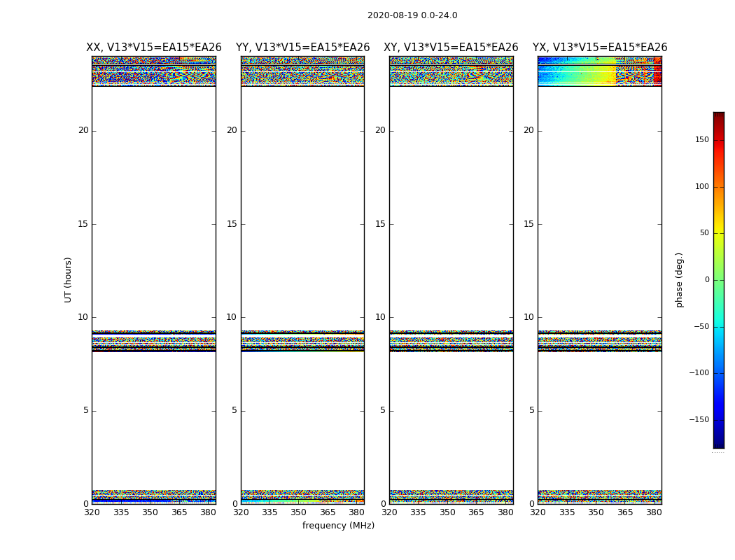Viewport: 735px width, 560px height.
Task: Click the UT (hours) axis label
Action: pos(68,280)
